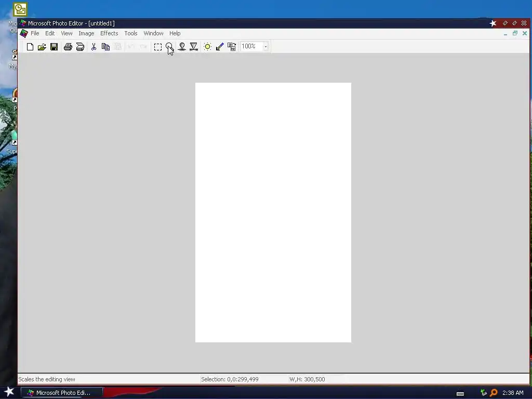Create a new image with the New icon
Screen dimensions: 532x399
point(30,47)
